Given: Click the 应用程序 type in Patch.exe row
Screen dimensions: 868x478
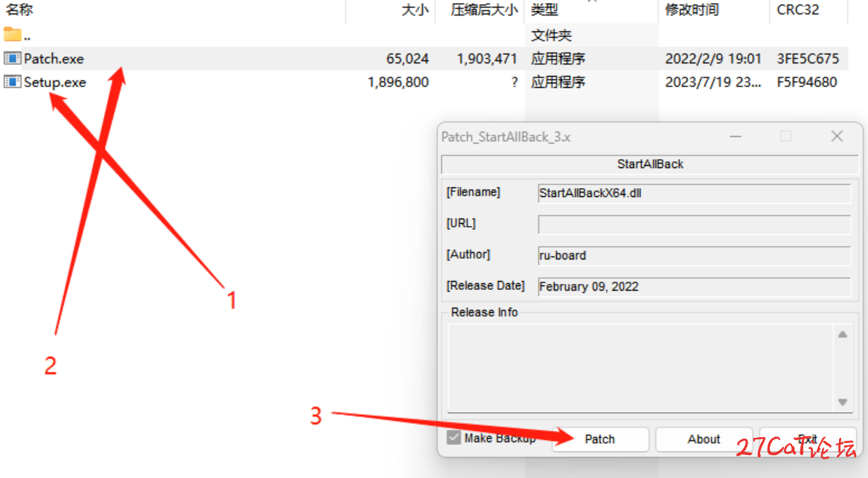Looking at the screenshot, I should 558,59.
